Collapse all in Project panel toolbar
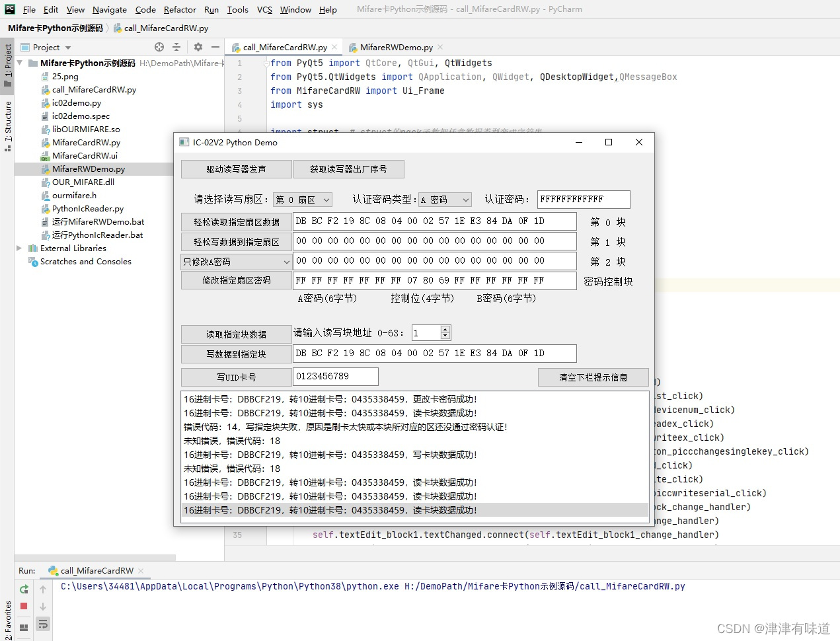 point(176,47)
